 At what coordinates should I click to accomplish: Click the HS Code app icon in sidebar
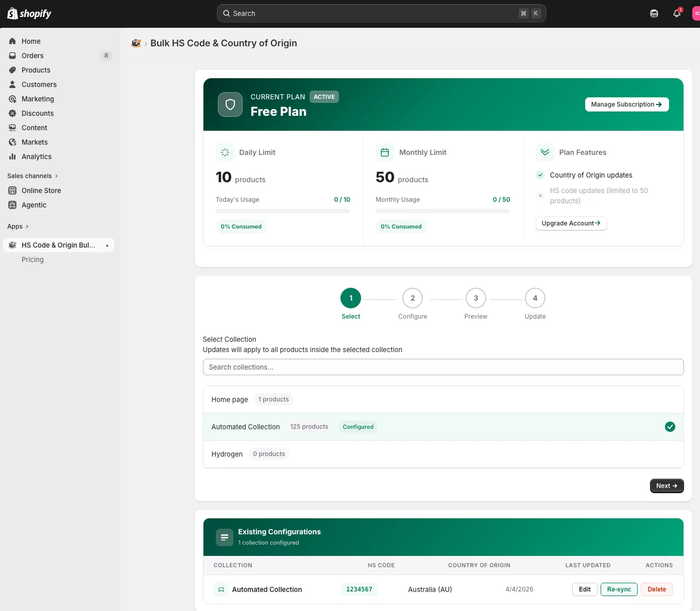pyautogui.click(x=12, y=245)
